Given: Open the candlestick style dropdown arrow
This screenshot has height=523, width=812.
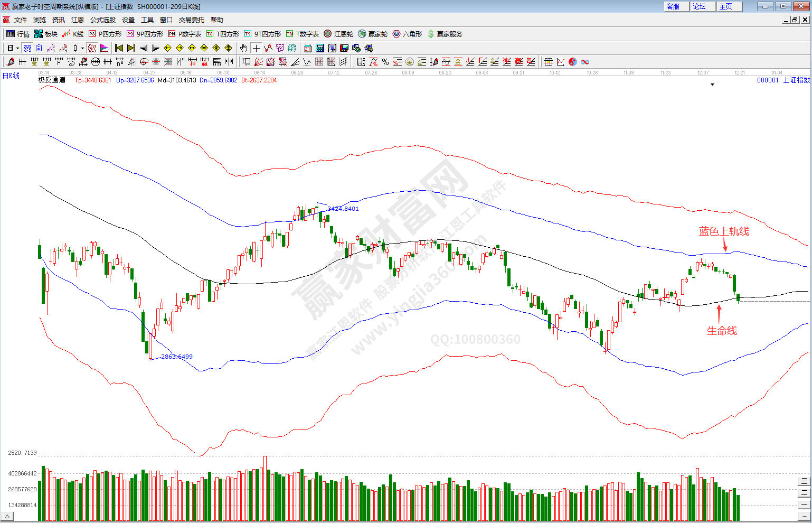Looking at the screenshot, I should (82, 48).
